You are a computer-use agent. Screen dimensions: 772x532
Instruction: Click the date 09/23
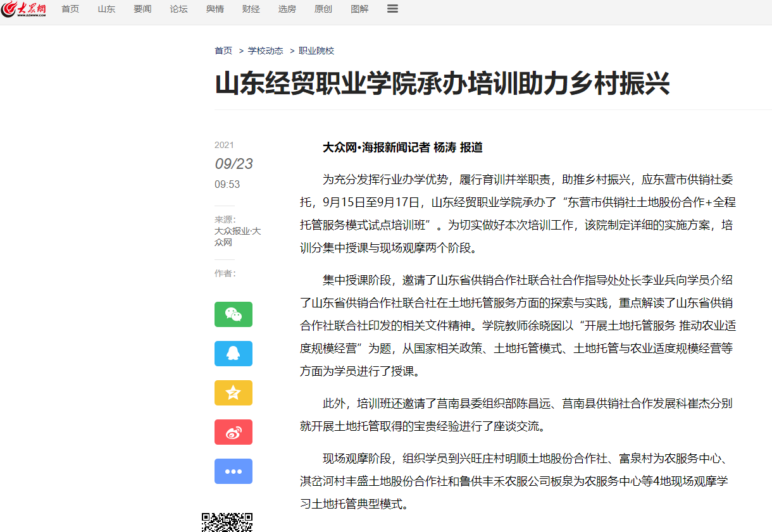[x=233, y=164]
